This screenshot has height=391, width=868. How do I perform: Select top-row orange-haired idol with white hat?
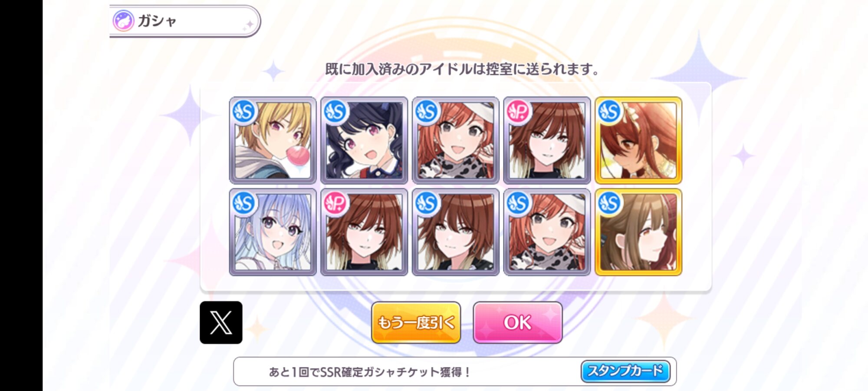click(456, 140)
